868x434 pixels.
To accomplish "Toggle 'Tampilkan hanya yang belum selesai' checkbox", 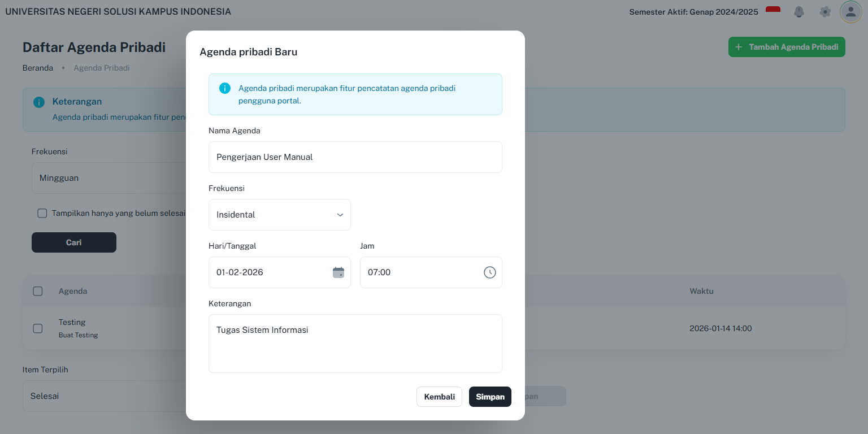I will (42, 213).
